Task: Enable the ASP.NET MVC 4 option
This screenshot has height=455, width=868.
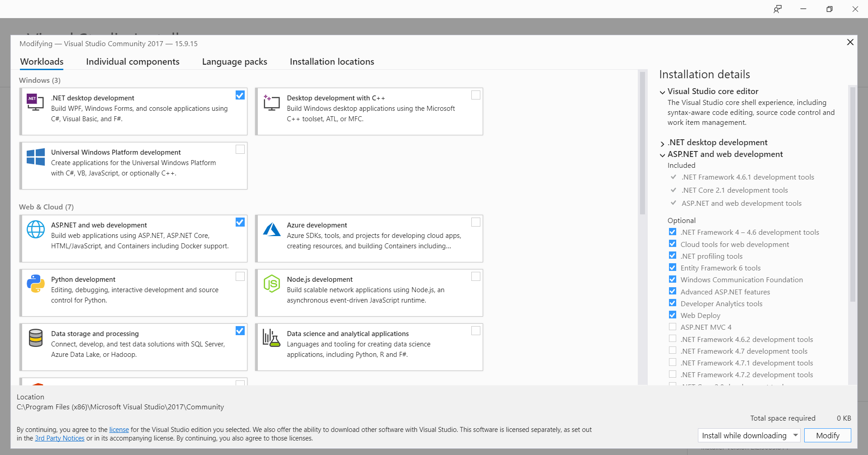Action: coord(673,327)
